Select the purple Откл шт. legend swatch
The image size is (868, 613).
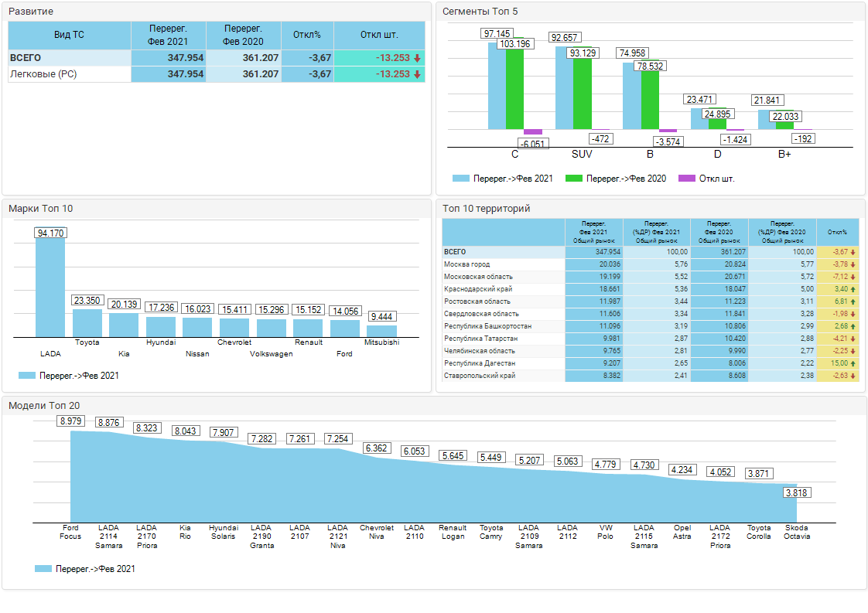686,179
